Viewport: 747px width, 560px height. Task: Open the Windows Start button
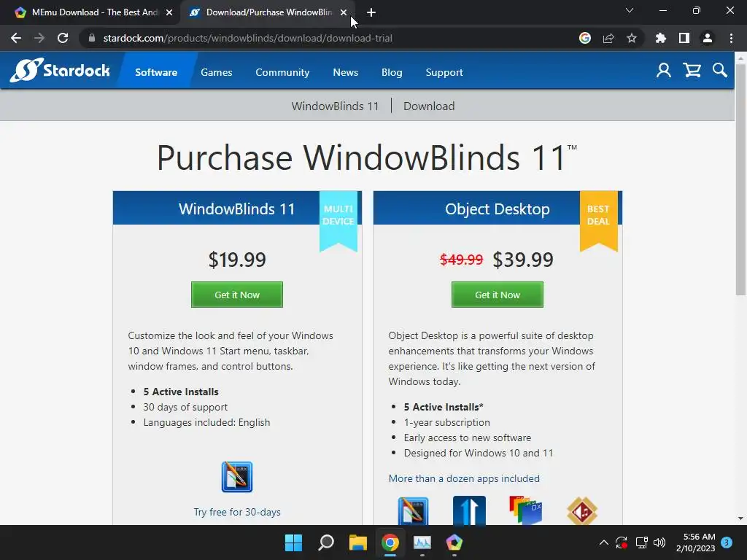coord(293,542)
